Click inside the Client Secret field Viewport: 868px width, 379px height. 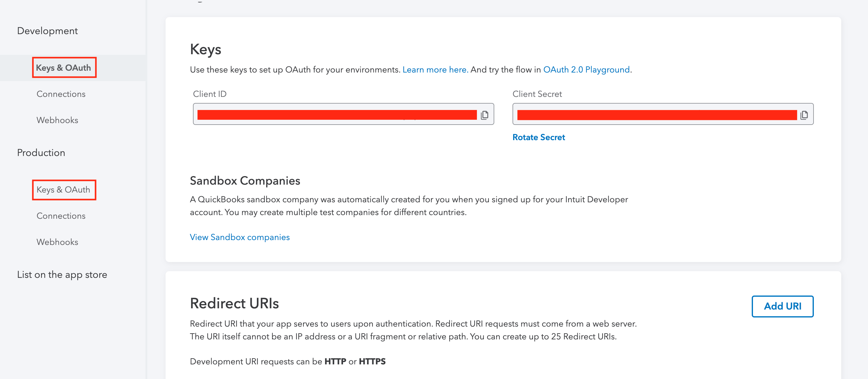pos(656,115)
